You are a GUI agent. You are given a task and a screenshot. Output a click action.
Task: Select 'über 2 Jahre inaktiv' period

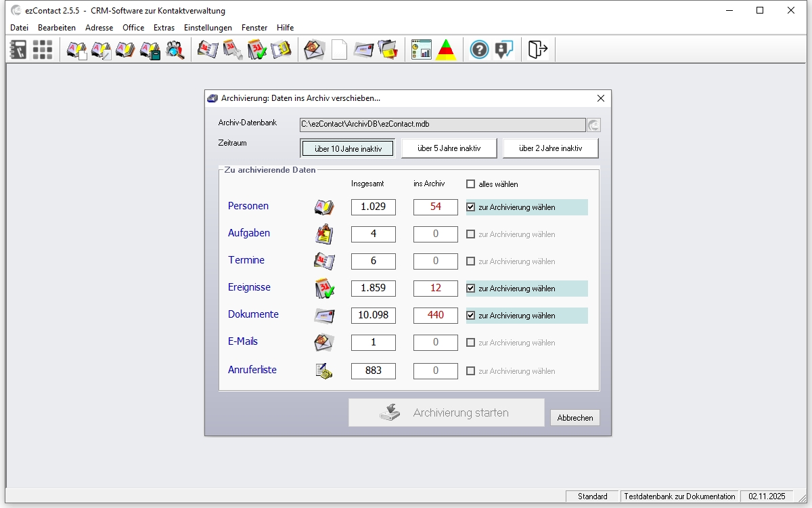tap(551, 148)
